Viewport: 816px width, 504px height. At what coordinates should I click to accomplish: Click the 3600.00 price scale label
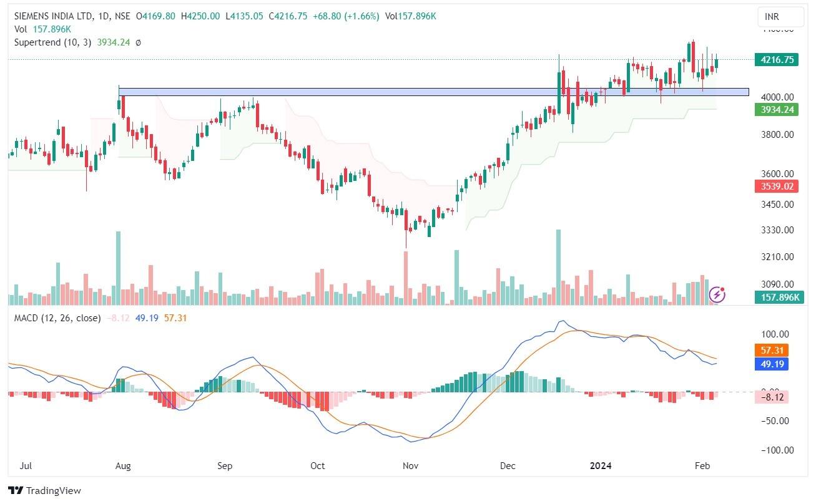point(777,174)
